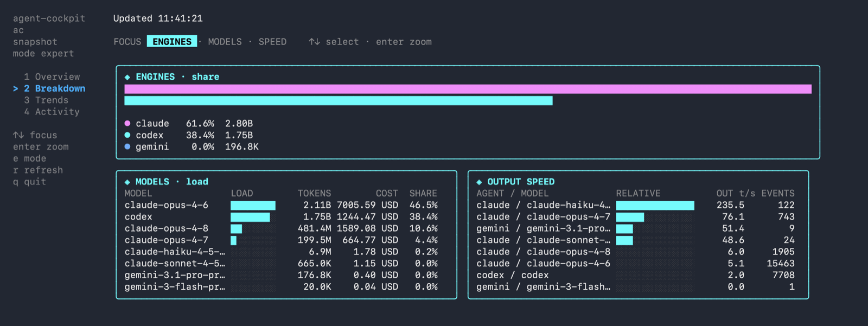Click the diamond icon beside ENGINES share
The width and height of the screenshot is (868, 326).
127,77
